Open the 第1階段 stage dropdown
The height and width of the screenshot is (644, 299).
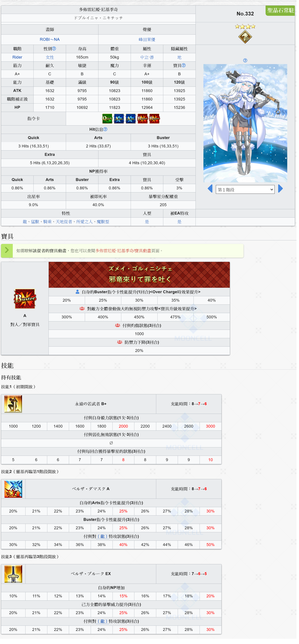247,191
